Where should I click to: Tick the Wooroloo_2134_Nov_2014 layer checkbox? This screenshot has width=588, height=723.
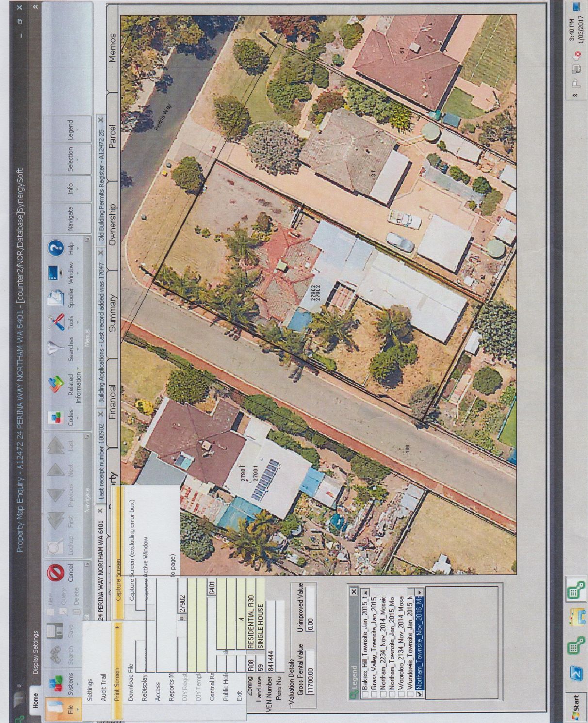pyautogui.click(x=402, y=694)
